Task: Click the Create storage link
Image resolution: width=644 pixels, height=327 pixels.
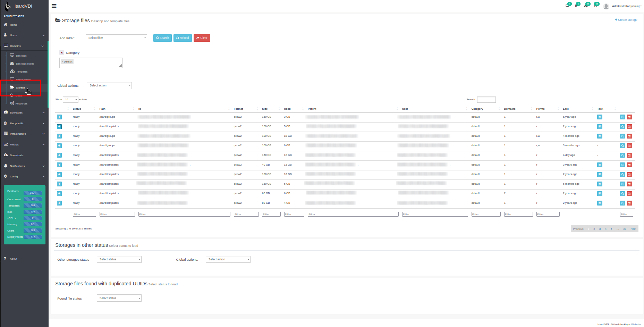Action: click(626, 20)
